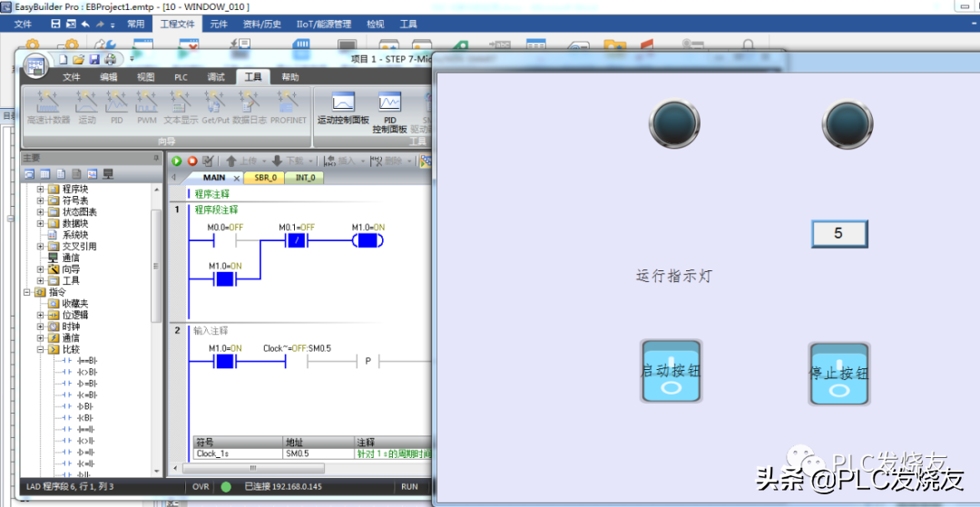Screen dimensions: 980x507
Task: Click the print icon in quick access toolbar
Action: (109, 59)
